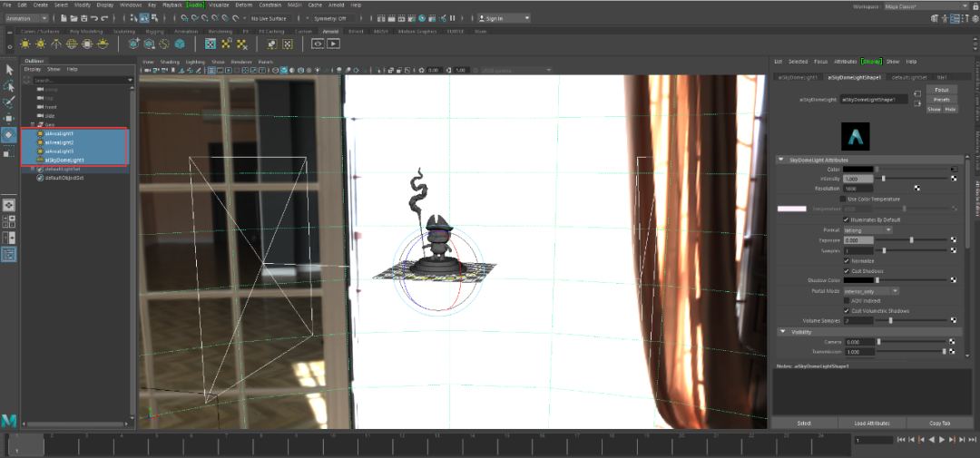The image size is (980, 458).
Task: Toggle the Cast Volumetric Shadows checkbox
Action: 847,310
